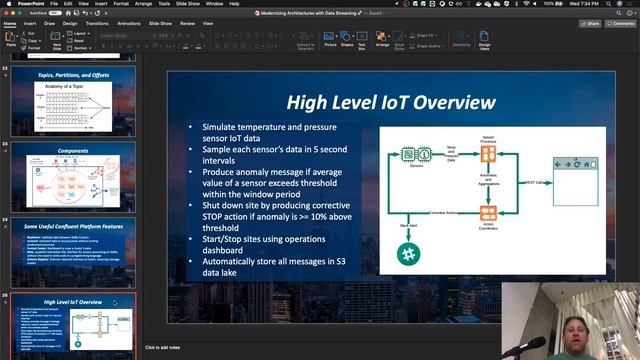640x360 pixels.
Task: Open the Arrange dropdown arrow
Action: [x=388, y=37]
